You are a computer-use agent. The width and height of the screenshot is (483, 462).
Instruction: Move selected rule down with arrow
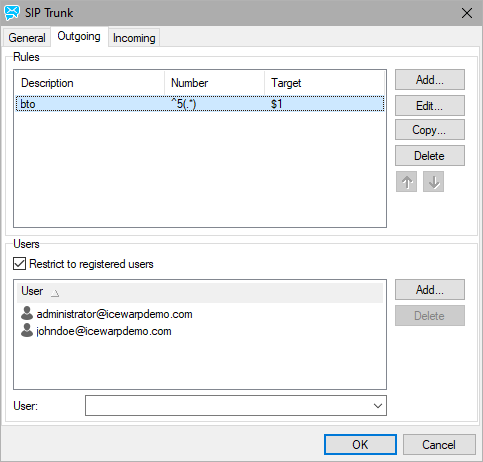pyautogui.click(x=433, y=182)
